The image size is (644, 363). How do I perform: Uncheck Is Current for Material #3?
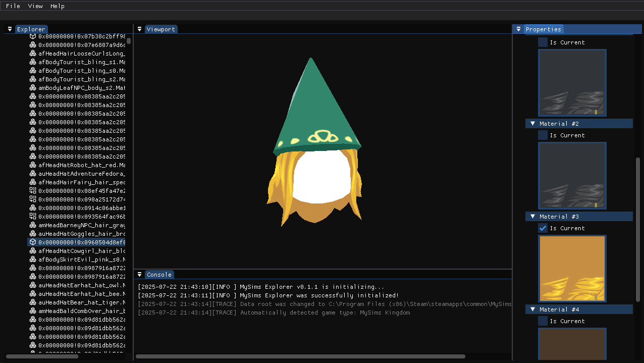(x=543, y=228)
